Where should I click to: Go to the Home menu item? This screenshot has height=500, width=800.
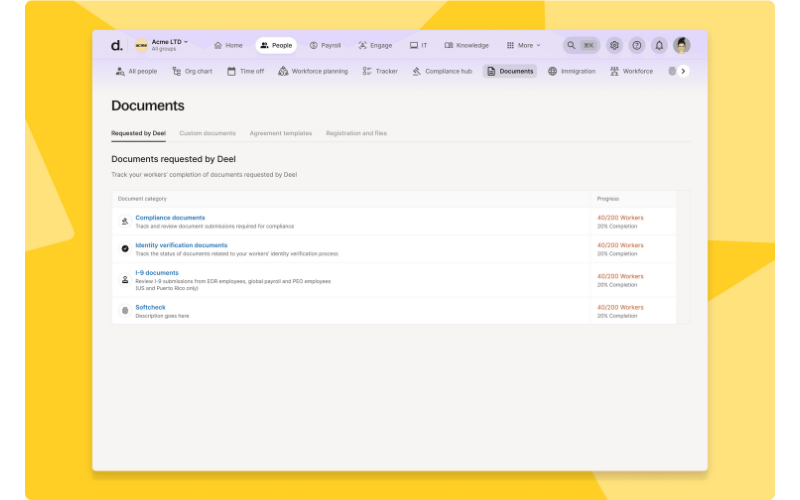coord(228,45)
